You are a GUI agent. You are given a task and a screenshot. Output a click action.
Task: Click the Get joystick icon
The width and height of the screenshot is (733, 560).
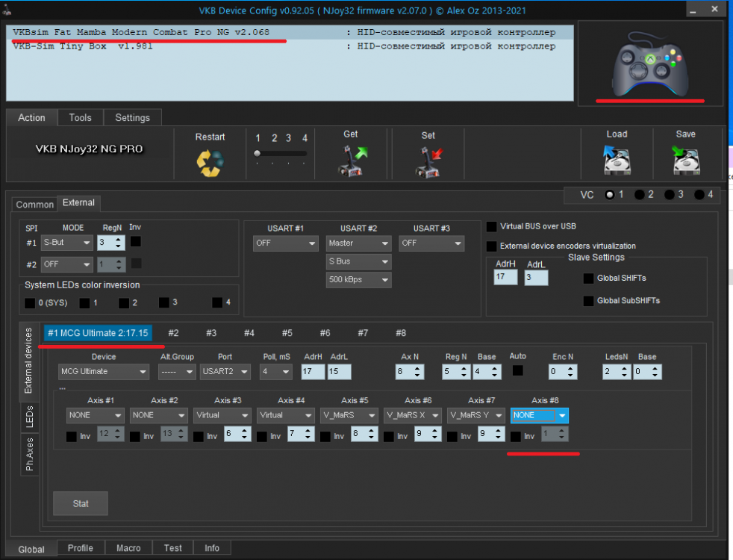click(351, 161)
